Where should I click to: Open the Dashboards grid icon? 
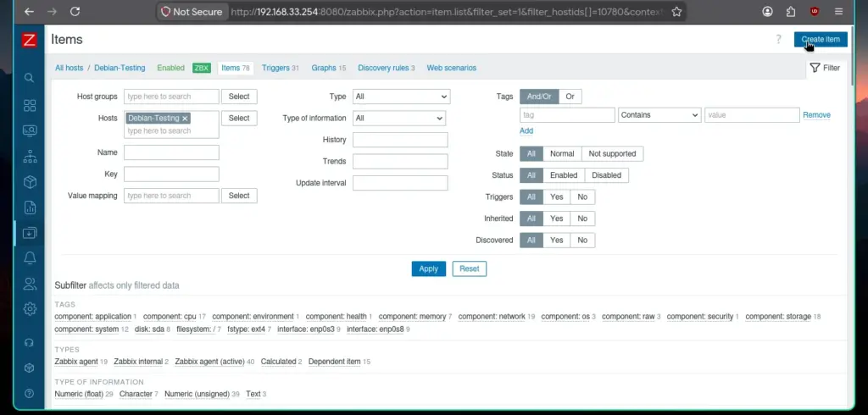click(30, 106)
